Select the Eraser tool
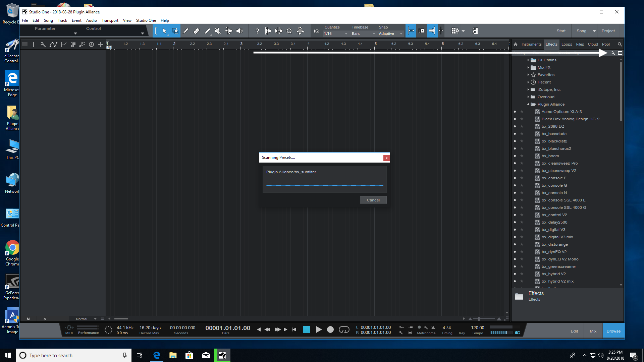The width and height of the screenshot is (644, 362). tap(197, 31)
